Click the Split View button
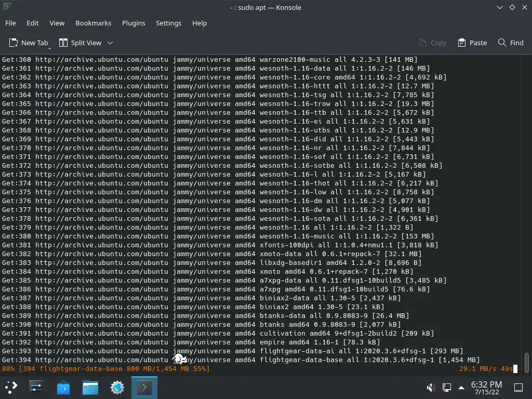Screen dimensions: 532x399 pyautogui.click(x=81, y=43)
